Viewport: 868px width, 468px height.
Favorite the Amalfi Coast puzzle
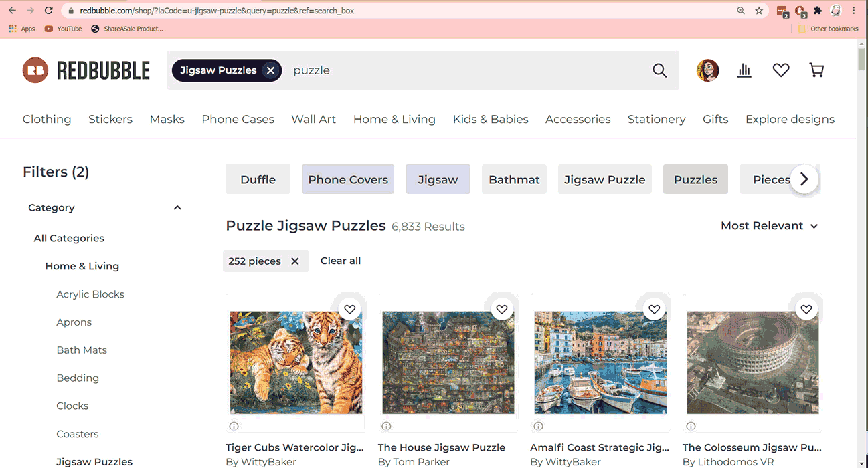pyautogui.click(x=654, y=309)
